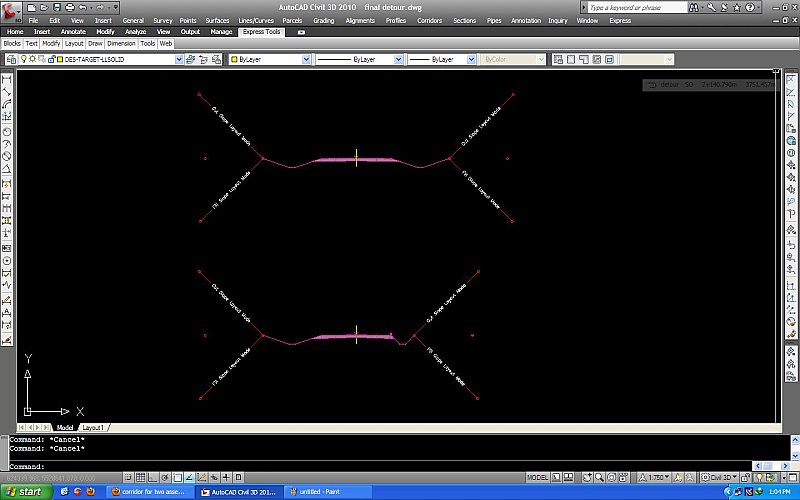
Task: Expand the ByLayer color control dropdown
Action: (x=306, y=60)
